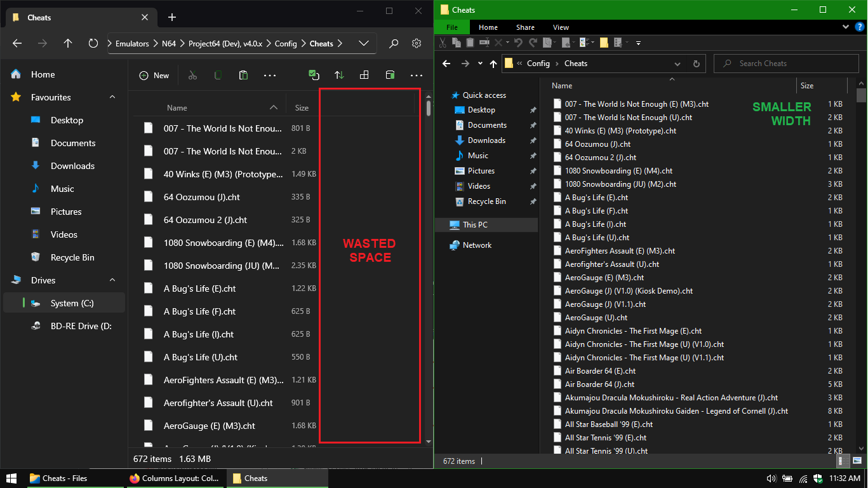Click Redo in the Quick Access Toolbar

click(x=532, y=42)
